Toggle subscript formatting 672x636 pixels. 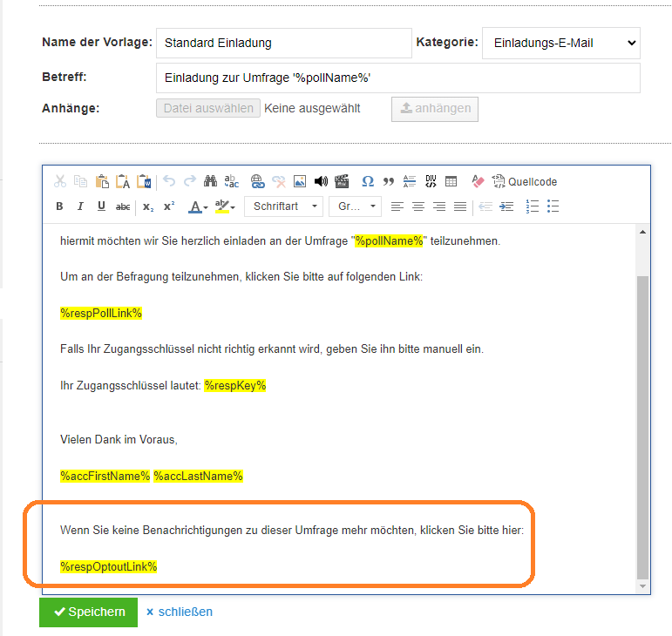pyautogui.click(x=148, y=206)
